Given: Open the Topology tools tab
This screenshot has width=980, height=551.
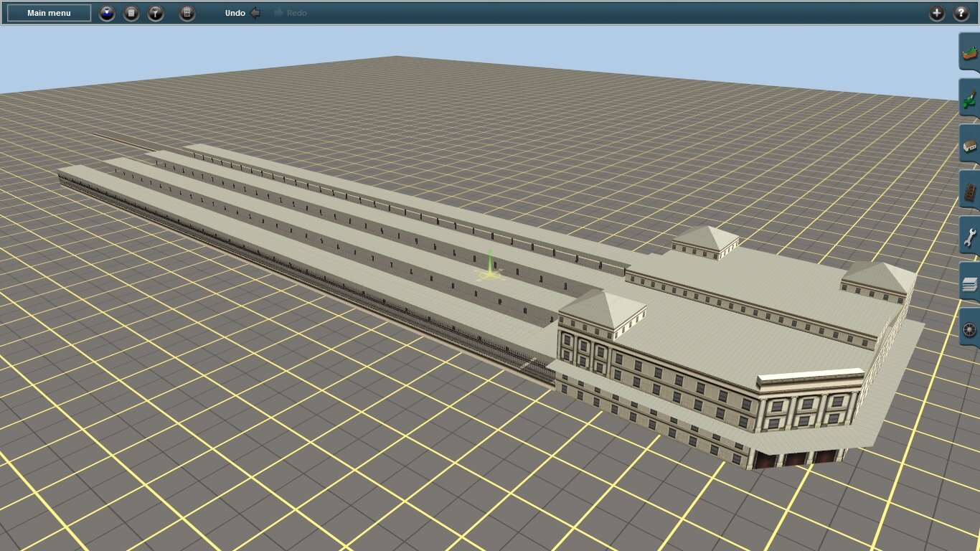Looking at the screenshot, I should (x=970, y=52).
